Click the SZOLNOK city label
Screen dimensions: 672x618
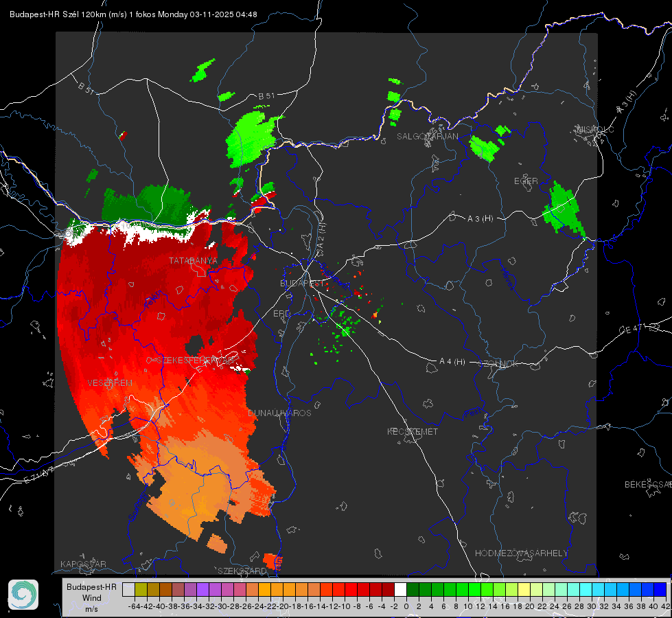point(499,363)
